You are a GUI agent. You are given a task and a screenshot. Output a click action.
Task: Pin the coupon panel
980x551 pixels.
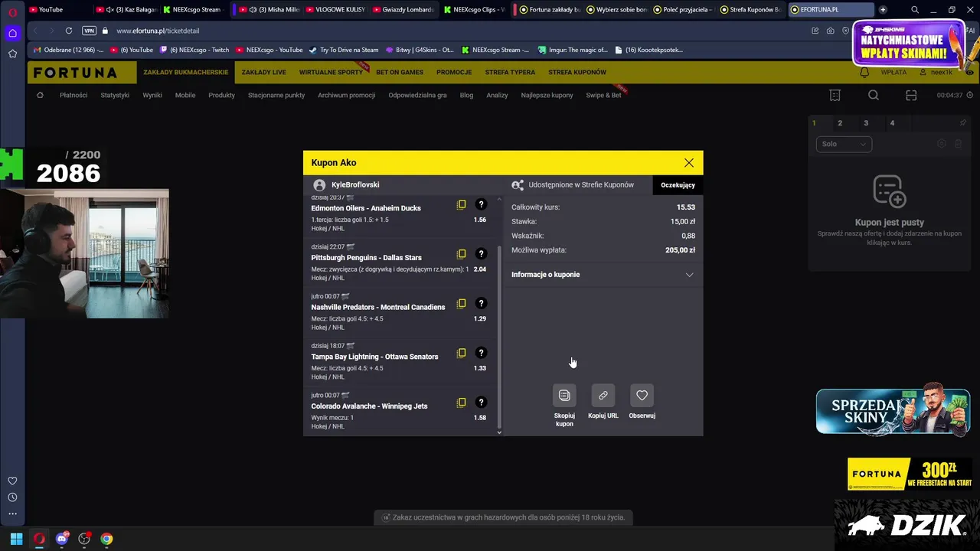(x=963, y=122)
